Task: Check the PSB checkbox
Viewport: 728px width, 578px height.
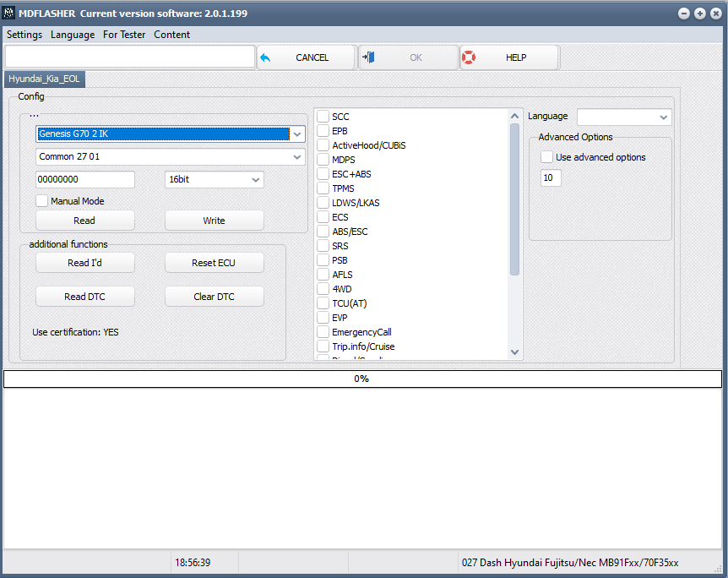Action: pos(323,260)
